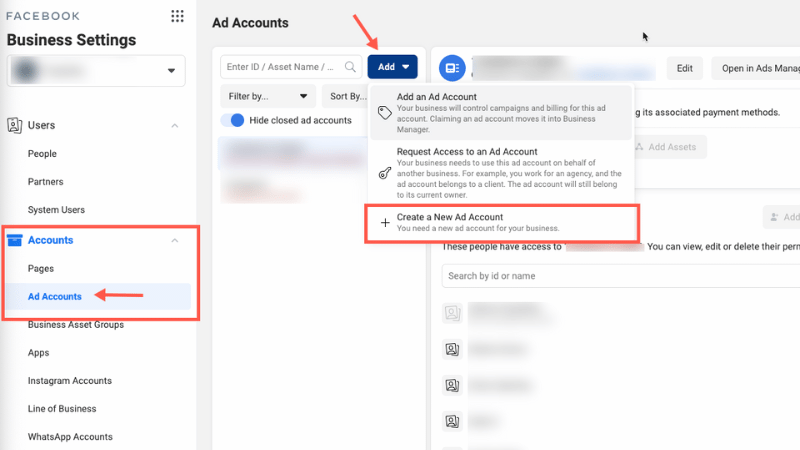Select Request Access to an Ad Account
Screen dimensions: 800x450
tap(501, 173)
